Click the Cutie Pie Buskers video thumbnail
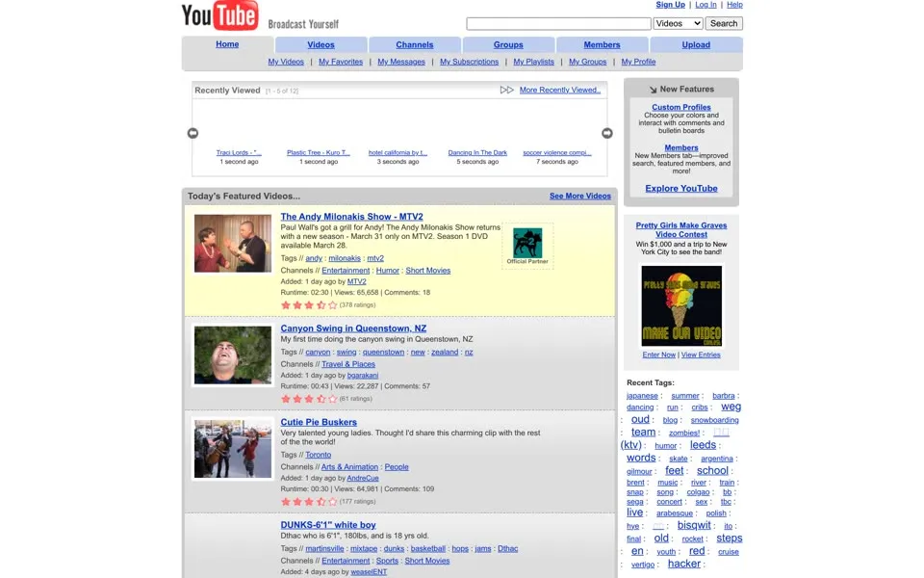 233,449
